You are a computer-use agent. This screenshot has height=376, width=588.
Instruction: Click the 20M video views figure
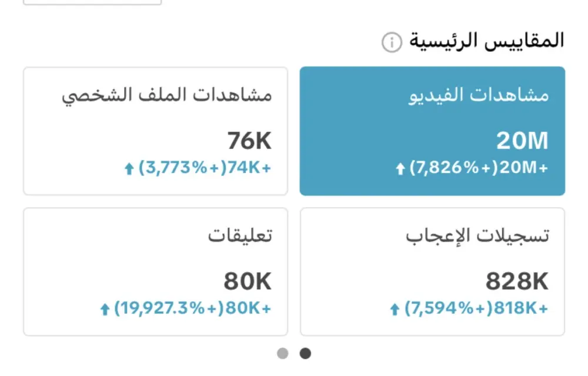point(522,141)
